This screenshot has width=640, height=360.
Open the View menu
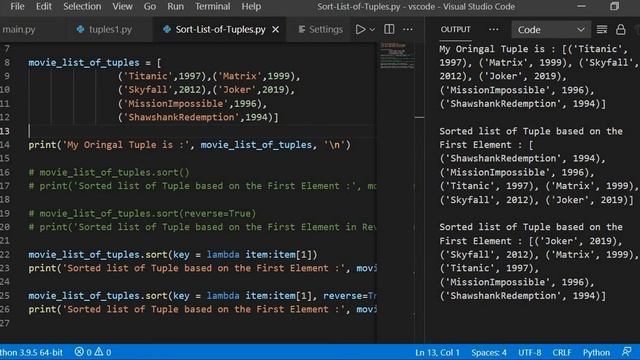tap(122, 7)
